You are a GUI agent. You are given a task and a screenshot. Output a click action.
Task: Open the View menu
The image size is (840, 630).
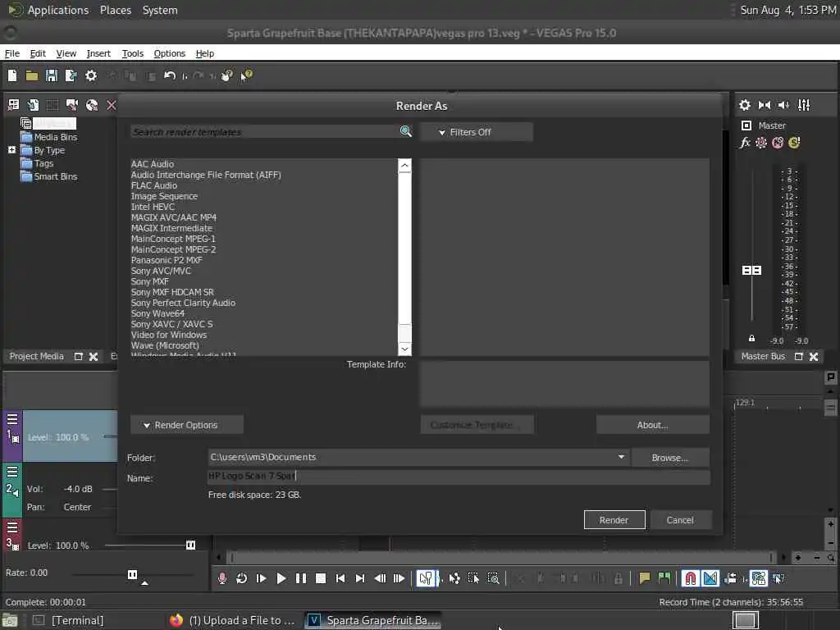66,53
